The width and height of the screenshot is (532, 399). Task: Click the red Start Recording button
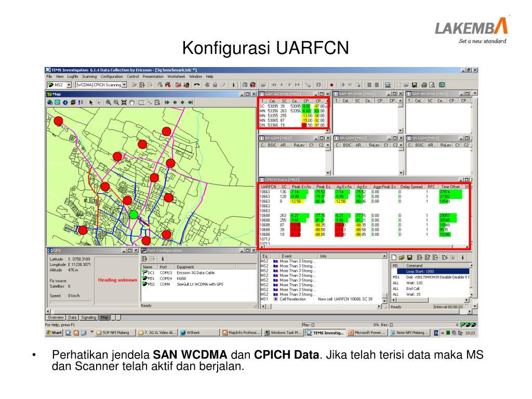click(331, 85)
